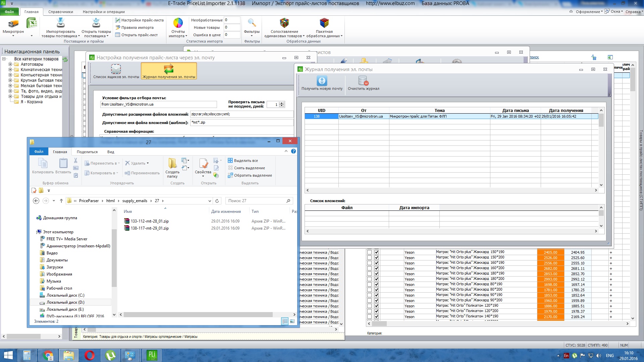Viewport: 644px width, 362px height.
Task: Click the Свойства icon in Explorer
Action: [x=203, y=164]
